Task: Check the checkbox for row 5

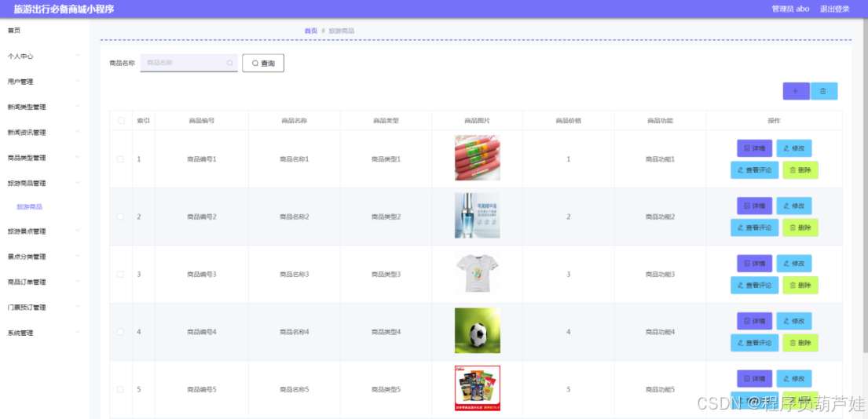Action: pos(120,389)
